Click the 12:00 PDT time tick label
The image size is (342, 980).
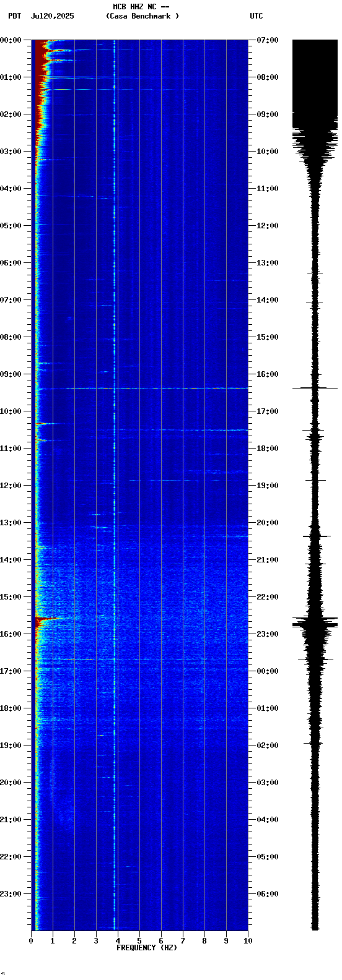pyautogui.click(x=11, y=486)
